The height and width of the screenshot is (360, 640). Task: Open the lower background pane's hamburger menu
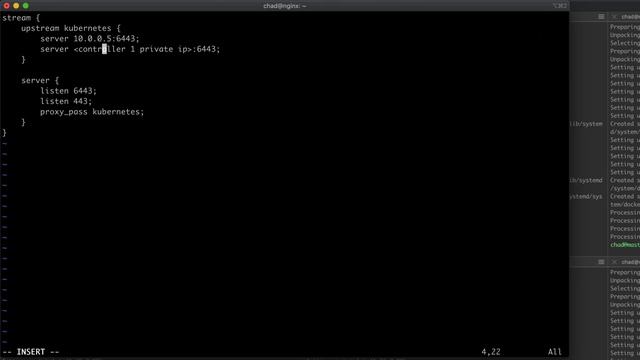[601, 262]
